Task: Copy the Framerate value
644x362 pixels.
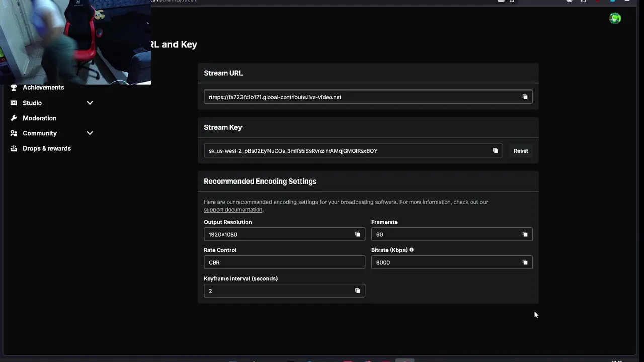Action: coord(525,234)
